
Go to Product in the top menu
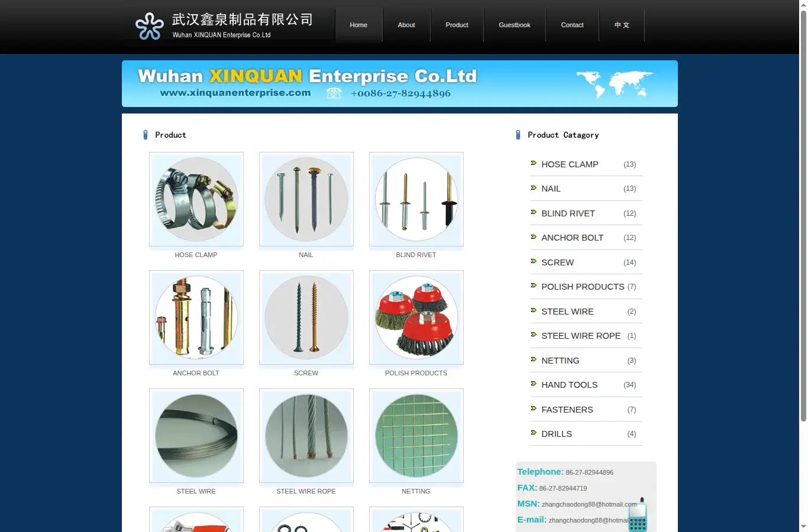457,25
